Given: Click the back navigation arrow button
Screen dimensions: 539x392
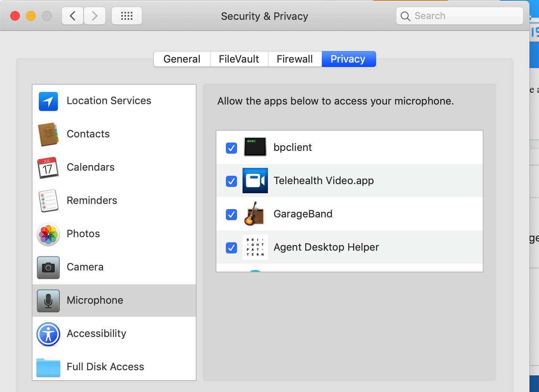Looking at the screenshot, I should 73,16.
